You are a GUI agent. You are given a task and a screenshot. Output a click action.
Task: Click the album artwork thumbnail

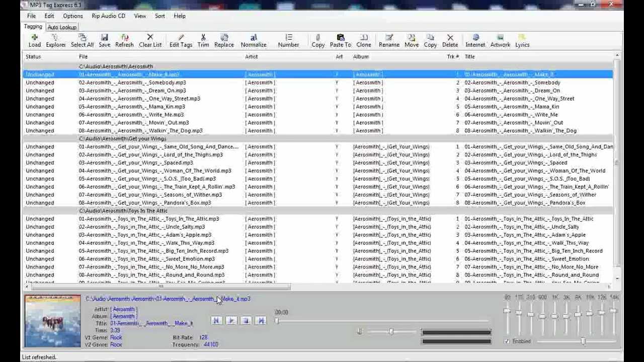(x=52, y=321)
